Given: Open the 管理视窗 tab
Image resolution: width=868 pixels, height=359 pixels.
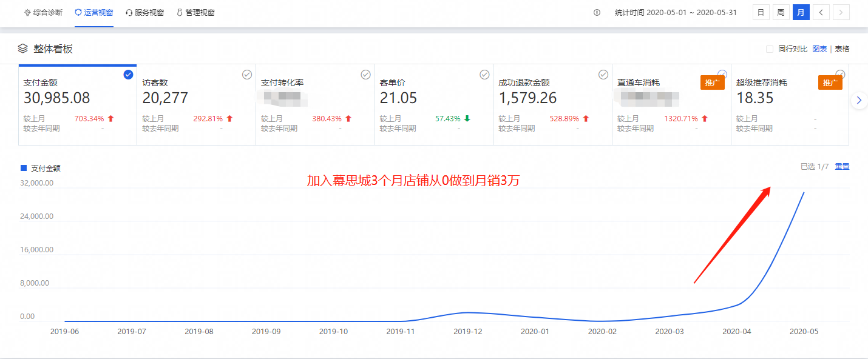Looking at the screenshot, I should click(x=195, y=12).
